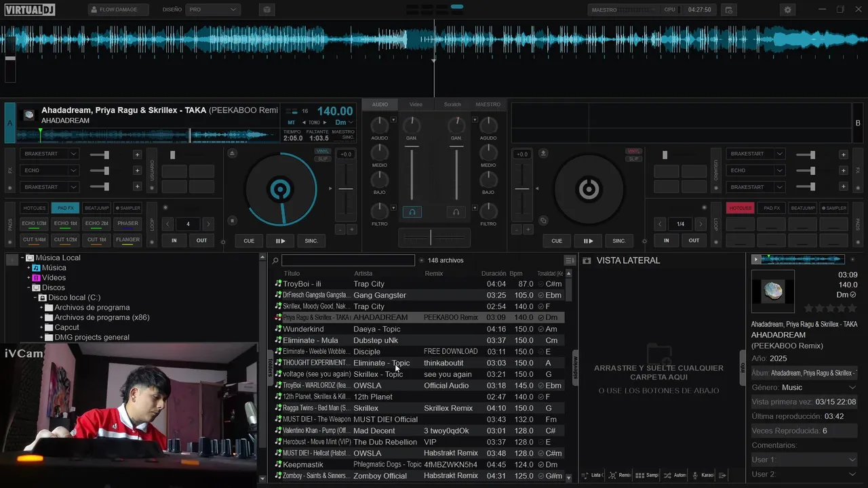The height and width of the screenshot is (488, 868).
Task: Toggle deck B headphone cue button
Action: coord(456,211)
